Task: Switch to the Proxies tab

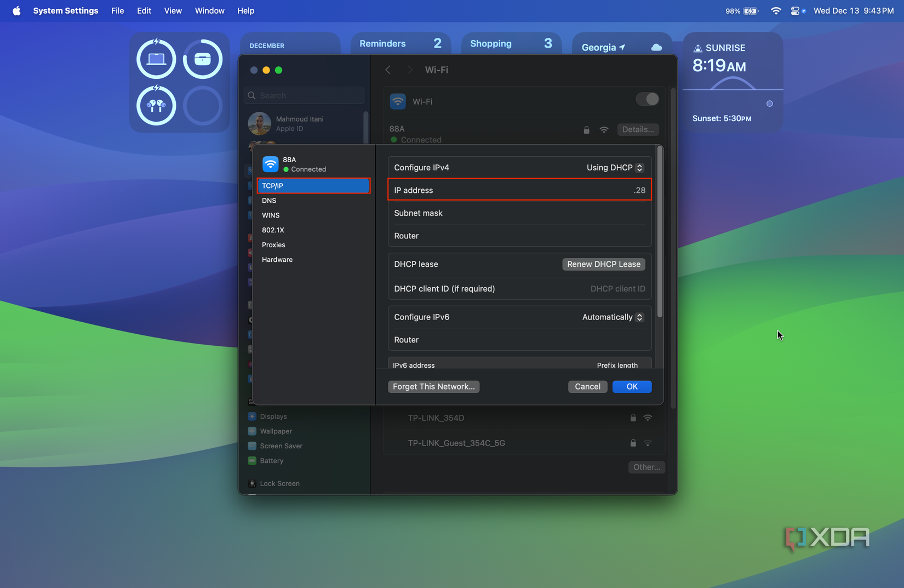Action: [x=273, y=245]
